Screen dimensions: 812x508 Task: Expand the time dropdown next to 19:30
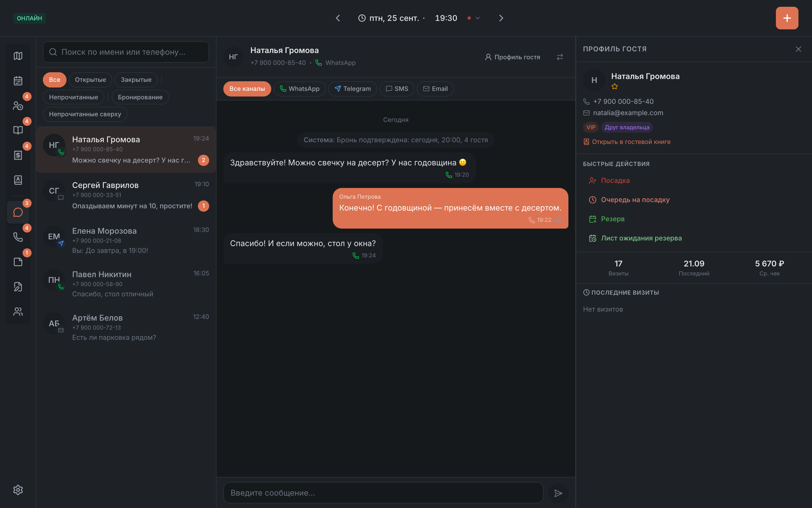click(x=477, y=18)
